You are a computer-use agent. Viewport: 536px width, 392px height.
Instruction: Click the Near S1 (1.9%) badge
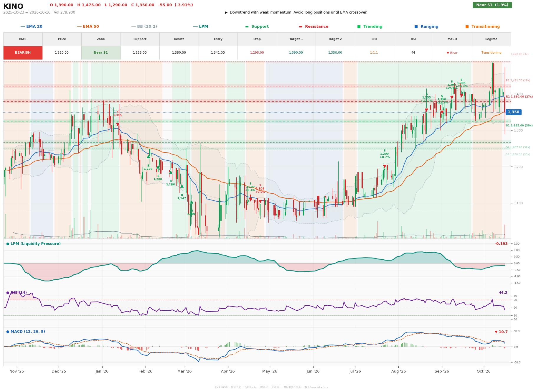492,5
